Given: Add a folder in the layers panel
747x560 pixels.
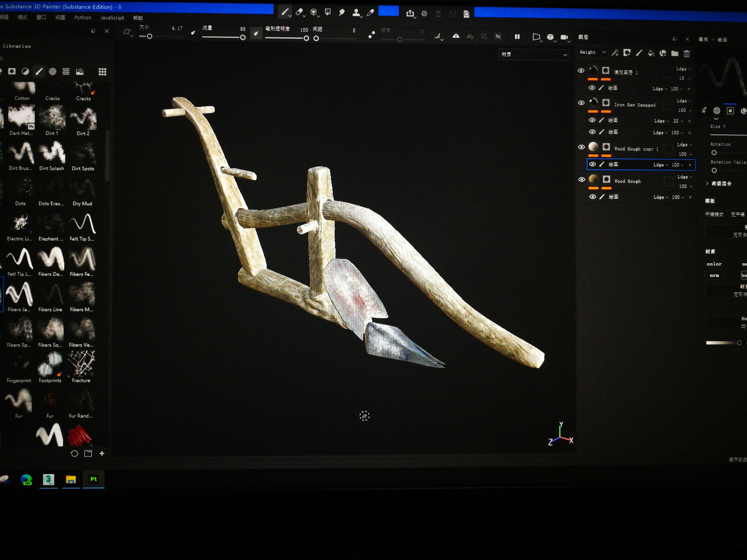Looking at the screenshot, I should (675, 53).
